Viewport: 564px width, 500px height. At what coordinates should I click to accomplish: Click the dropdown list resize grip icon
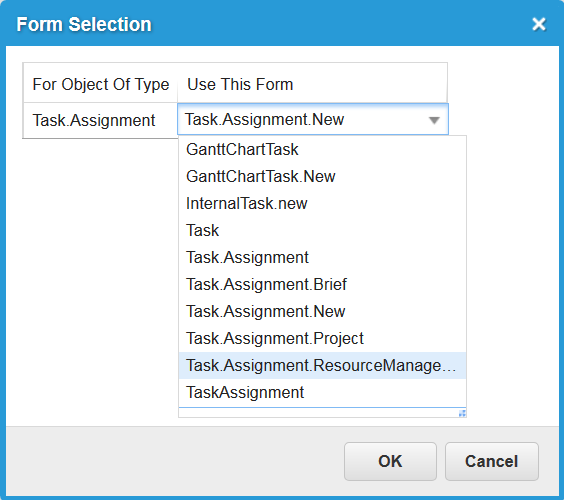coord(462,413)
